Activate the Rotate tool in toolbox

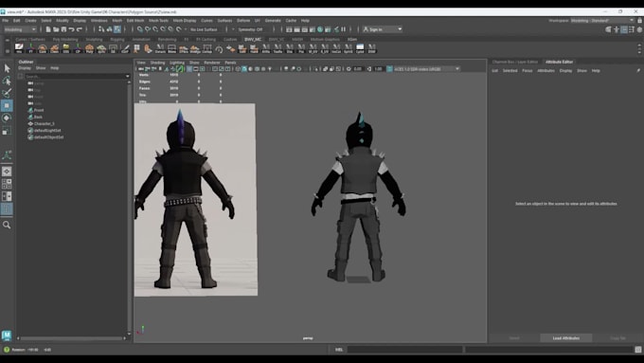(x=7, y=118)
